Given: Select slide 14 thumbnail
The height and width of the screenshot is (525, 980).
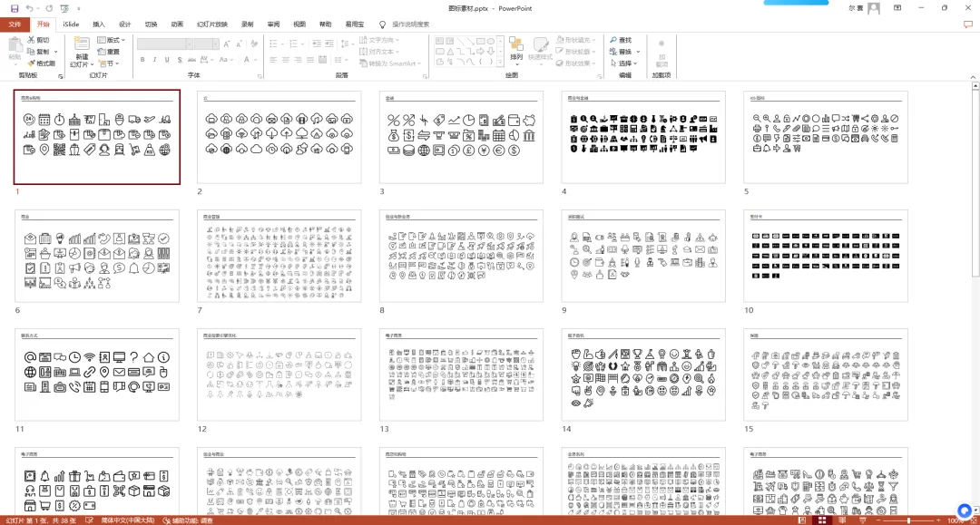Looking at the screenshot, I should click(643, 374).
